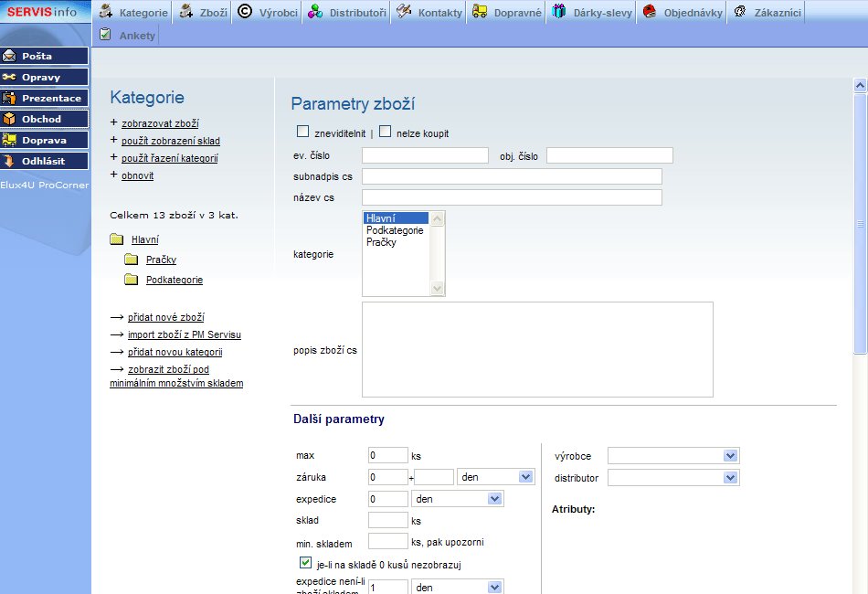Click přidat nové zboží link
This screenshot has width=868, height=594.
(166, 317)
